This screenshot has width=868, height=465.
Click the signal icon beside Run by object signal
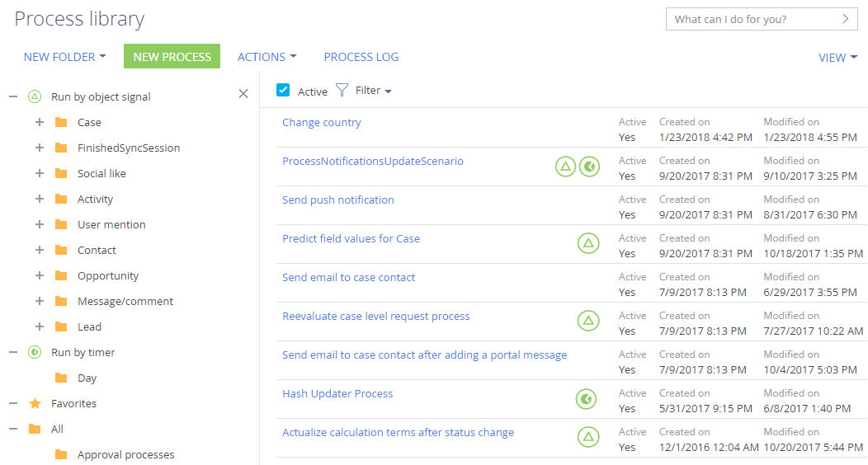35,96
